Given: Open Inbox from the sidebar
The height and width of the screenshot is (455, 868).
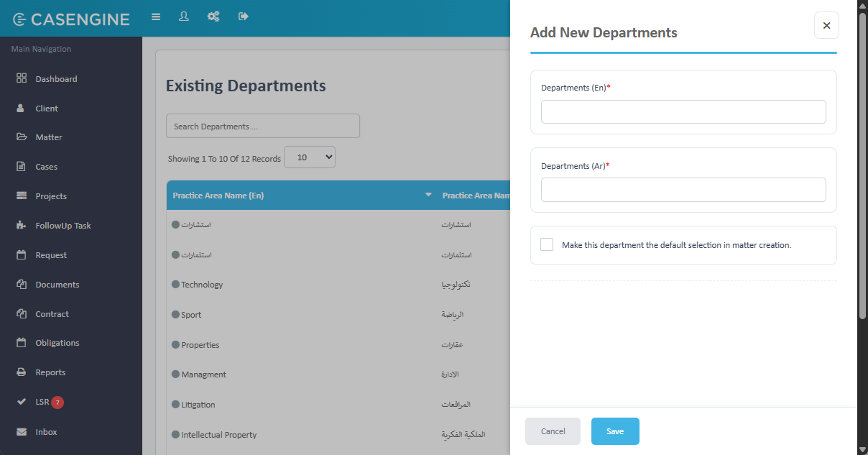Looking at the screenshot, I should tap(46, 432).
